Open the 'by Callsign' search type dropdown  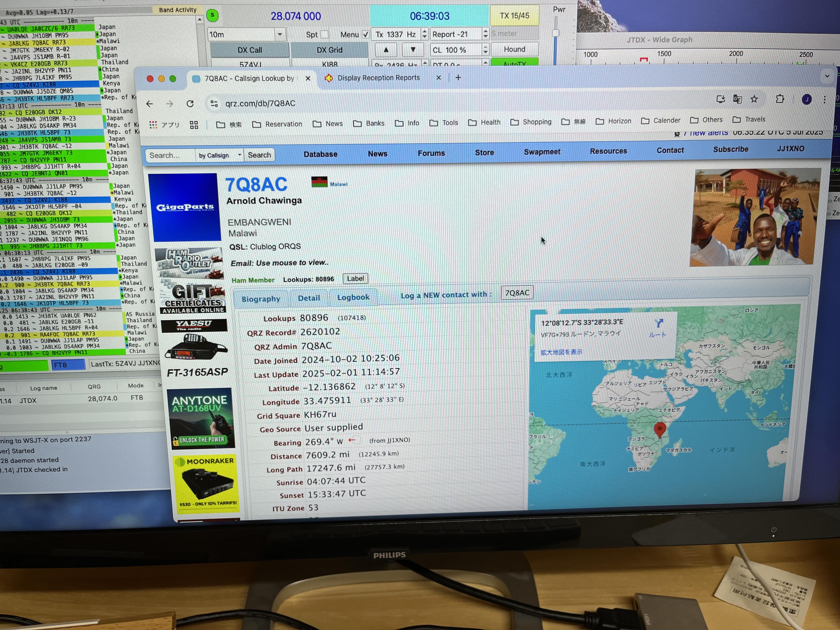(x=220, y=155)
